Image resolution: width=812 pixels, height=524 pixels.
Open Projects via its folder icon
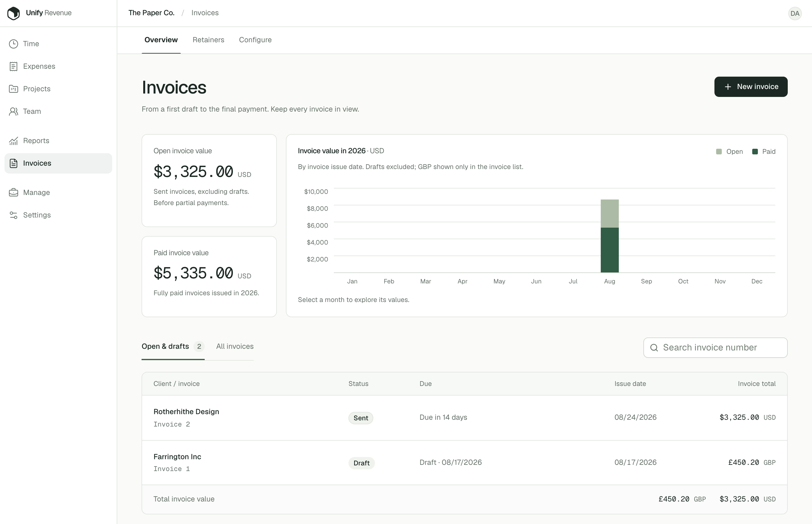[x=14, y=89]
